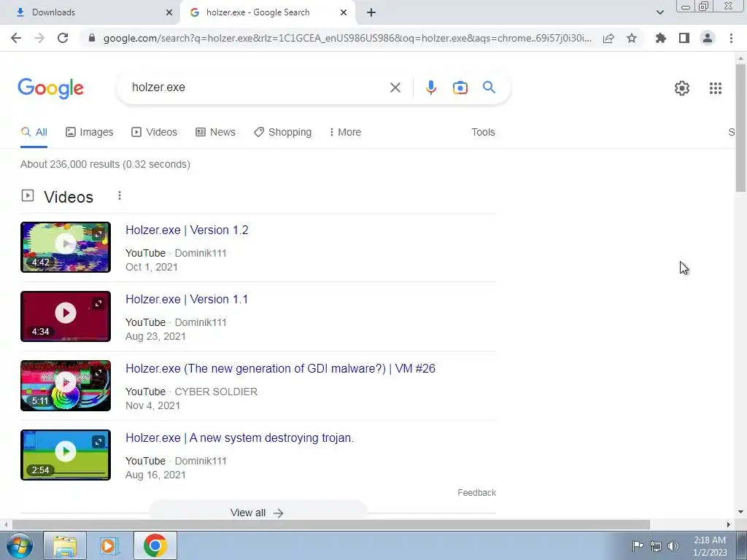Click the horizontal scrollbar thumb
The width and height of the screenshot is (747, 560).
click(330, 524)
